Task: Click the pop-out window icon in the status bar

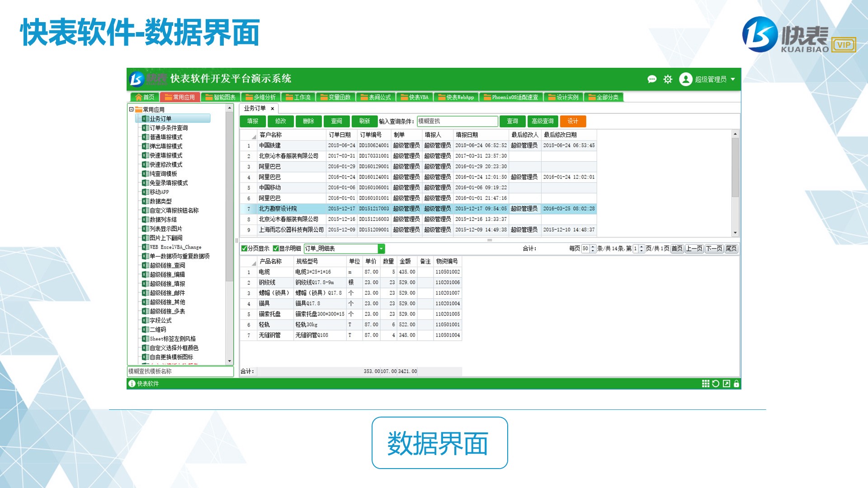Action: click(x=726, y=384)
